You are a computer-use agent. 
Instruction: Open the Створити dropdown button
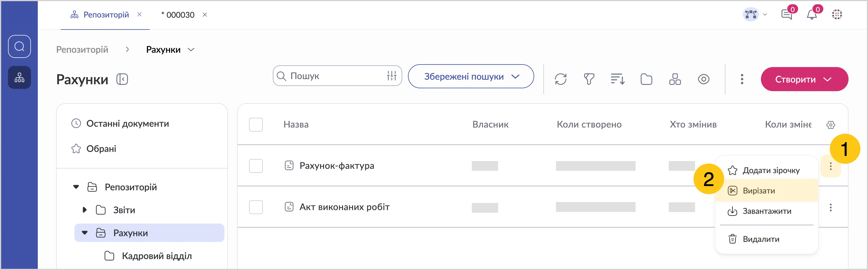click(x=804, y=79)
